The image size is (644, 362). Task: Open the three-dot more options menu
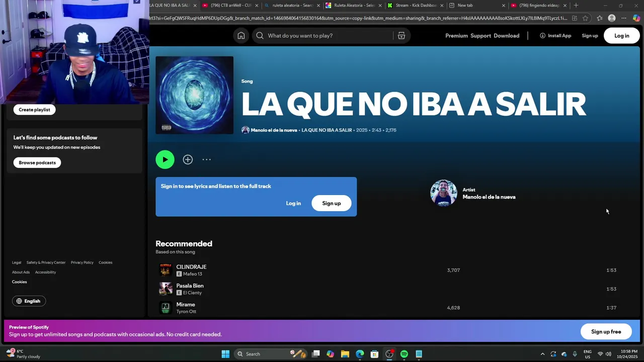pyautogui.click(x=207, y=159)
